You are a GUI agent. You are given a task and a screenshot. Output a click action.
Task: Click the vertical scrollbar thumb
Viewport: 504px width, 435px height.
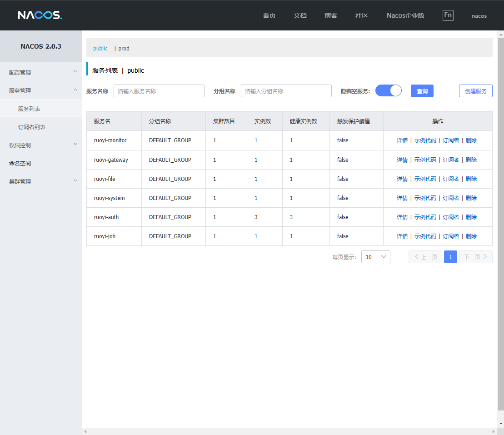point(500,224)
